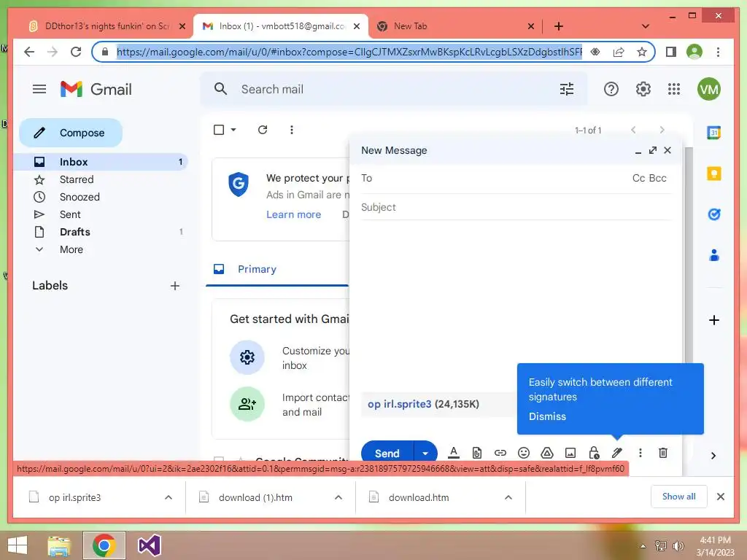Refresh the inbox list
Image resolution: width=747 pixels, height=560 pixels.
click(263, 130)
